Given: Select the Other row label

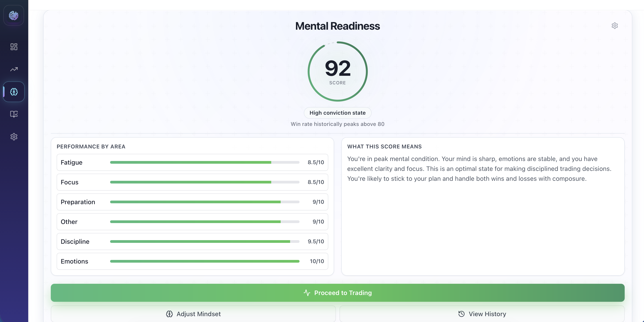Looking at the screenshot, I should tap(69, 222).
